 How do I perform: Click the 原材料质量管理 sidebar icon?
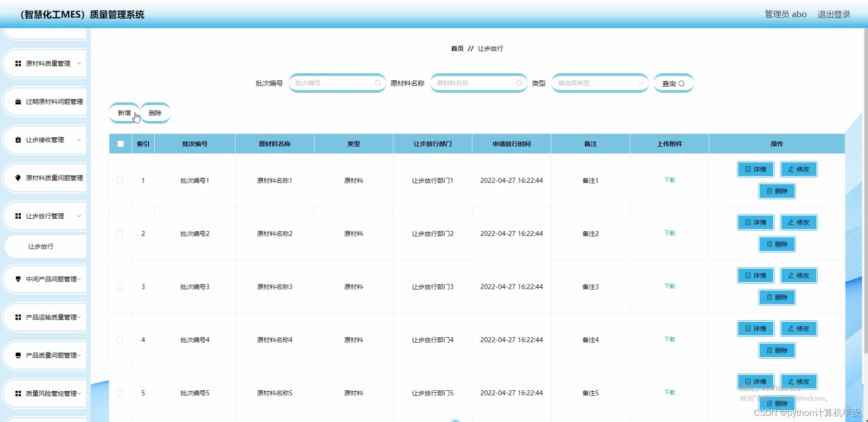tap(18, 63)
